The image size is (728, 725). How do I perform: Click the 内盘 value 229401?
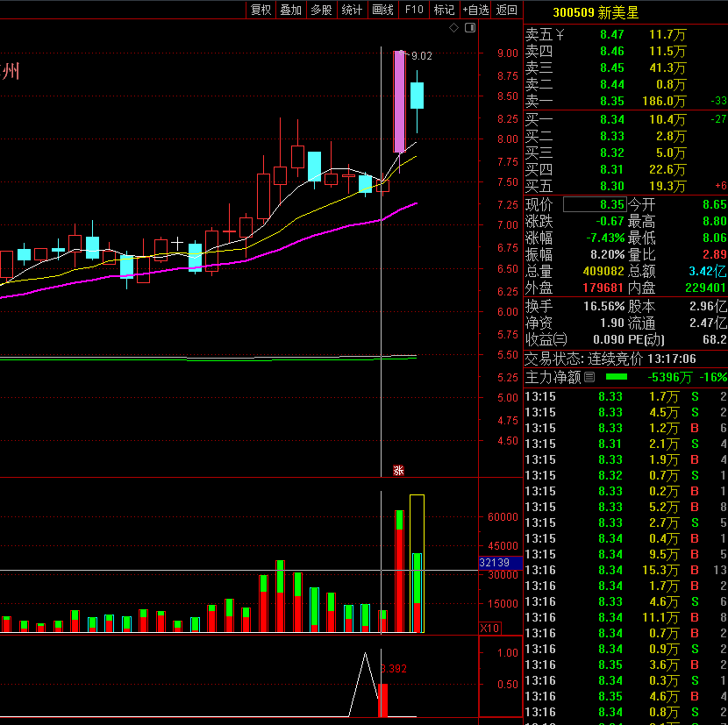(706, 288)
